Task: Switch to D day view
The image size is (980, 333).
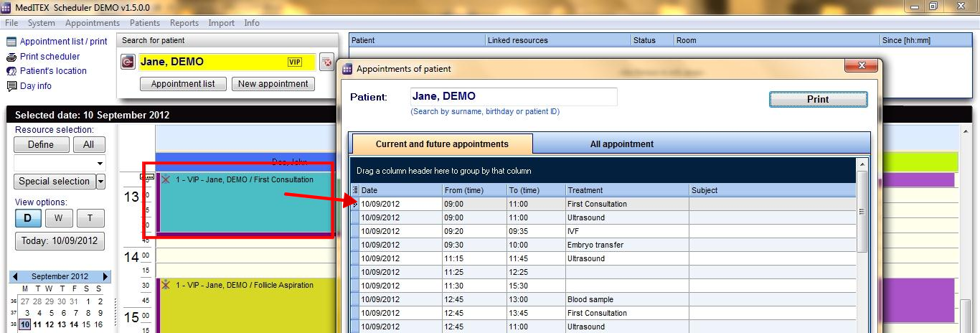Action: (x=28, y=218)
